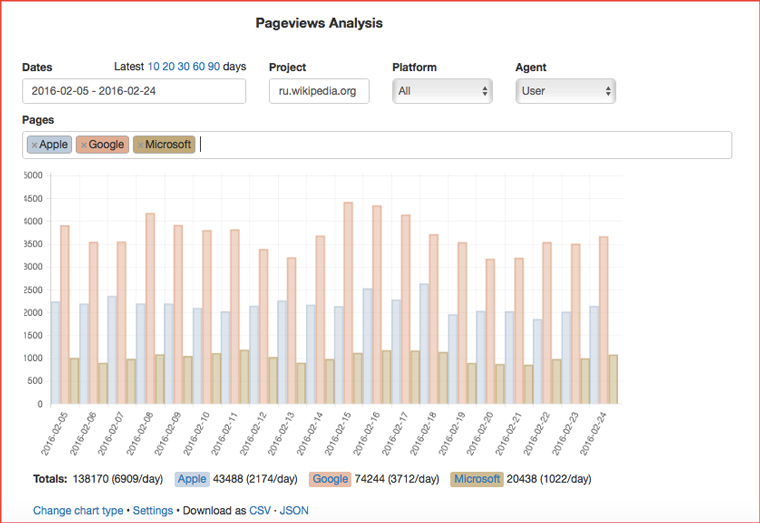The height and width of the screenshot is (523, 760).
Task: Click the Change chart type link
Action: point(78,510)
